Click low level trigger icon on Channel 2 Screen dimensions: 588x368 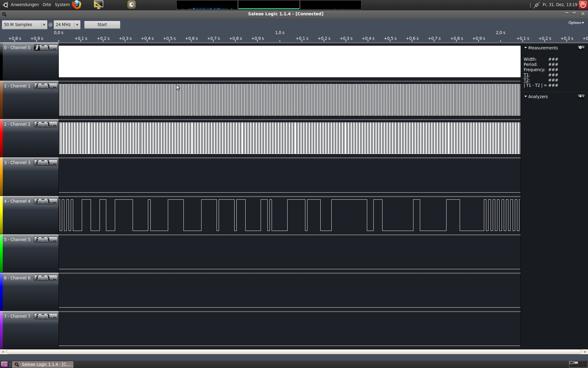55,124
